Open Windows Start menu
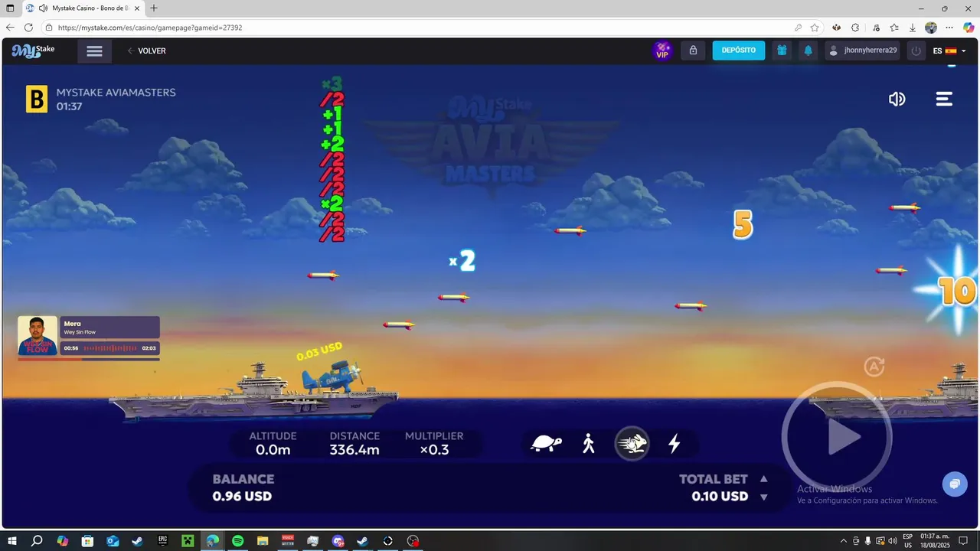 pyautogui.click(x=11, y=541)
